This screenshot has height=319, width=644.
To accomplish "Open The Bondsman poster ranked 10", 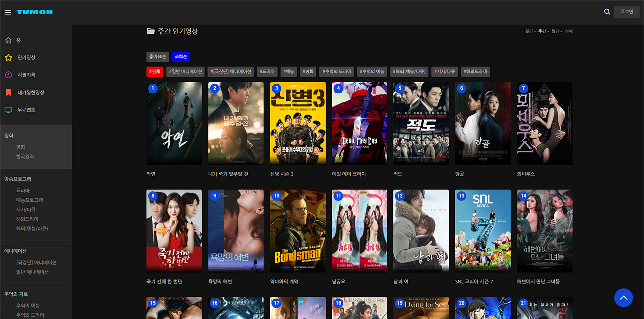I will pos(298,231).
